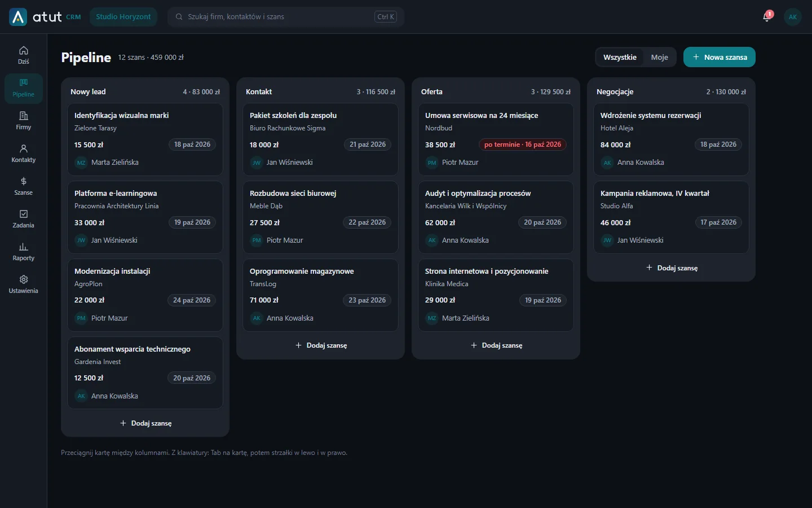The width and height of the screenshot is (812, 508).
Task: Click company name TransLog
Action: click(263, 284)
